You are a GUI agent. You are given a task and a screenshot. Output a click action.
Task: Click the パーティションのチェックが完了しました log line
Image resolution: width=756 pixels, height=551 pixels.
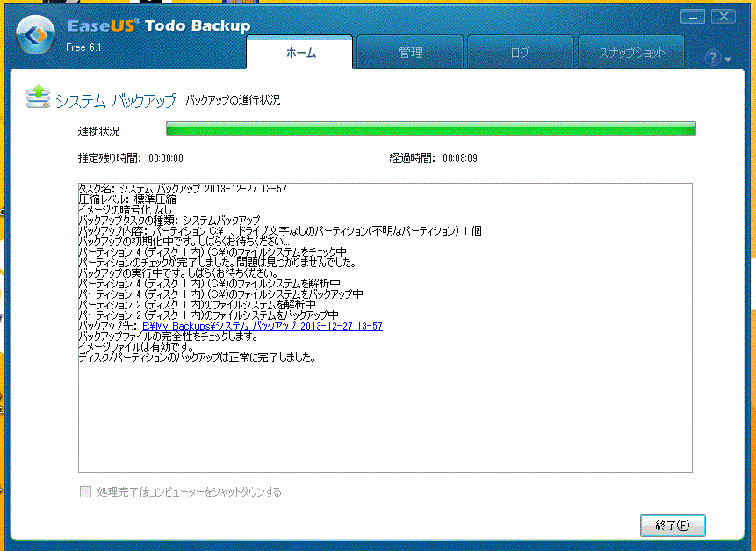coord(218,263)
